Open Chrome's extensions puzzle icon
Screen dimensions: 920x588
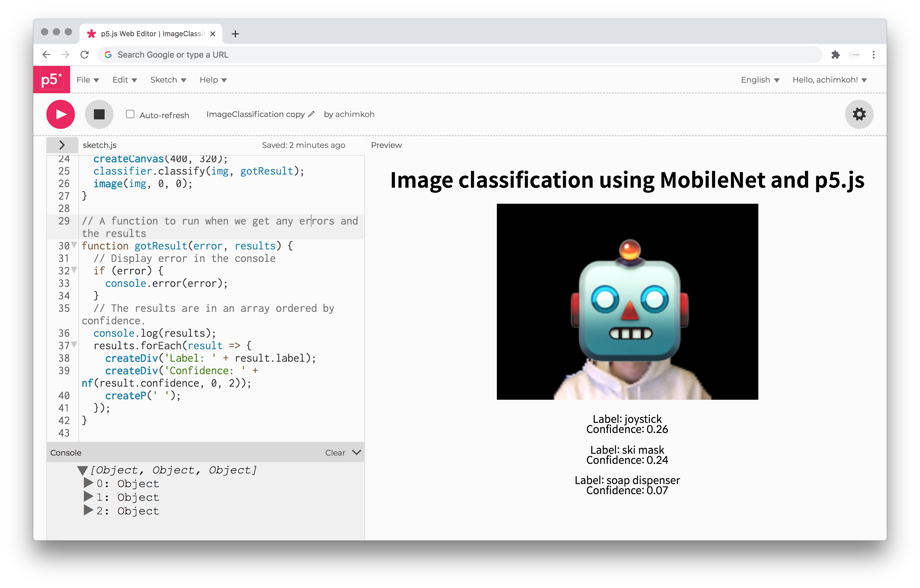(x=836, y=55)
